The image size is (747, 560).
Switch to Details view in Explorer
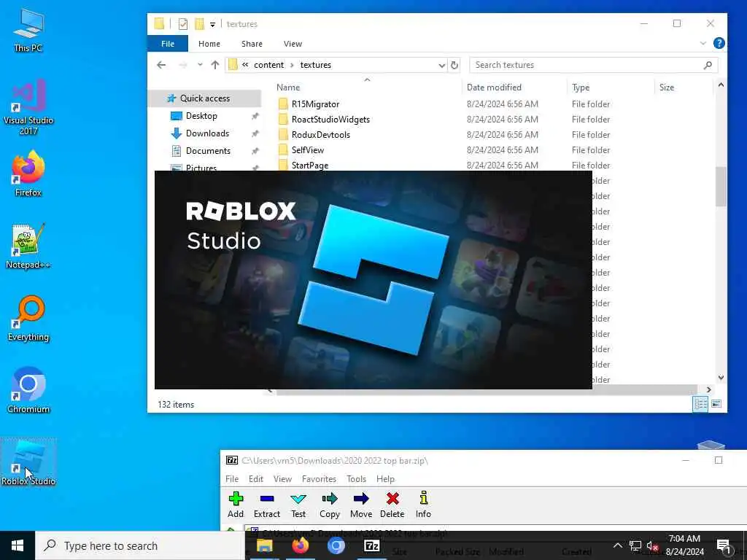pyautogui.click(x=700, y=404)
